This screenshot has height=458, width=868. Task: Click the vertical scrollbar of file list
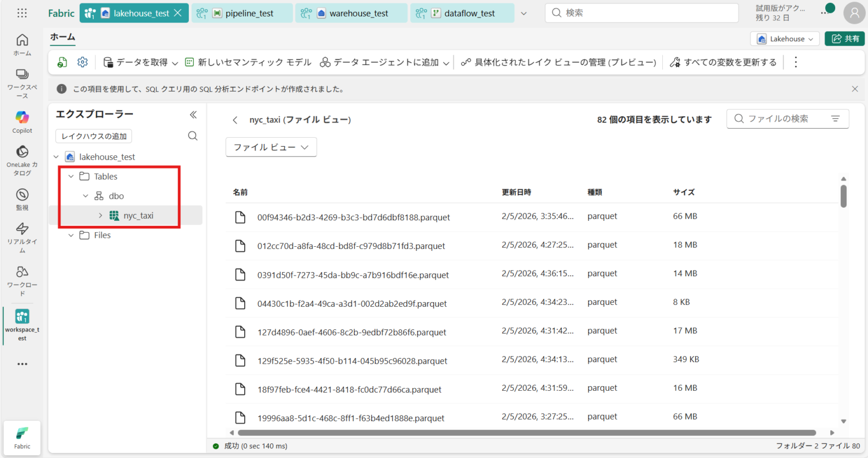[x=843, y=196]
